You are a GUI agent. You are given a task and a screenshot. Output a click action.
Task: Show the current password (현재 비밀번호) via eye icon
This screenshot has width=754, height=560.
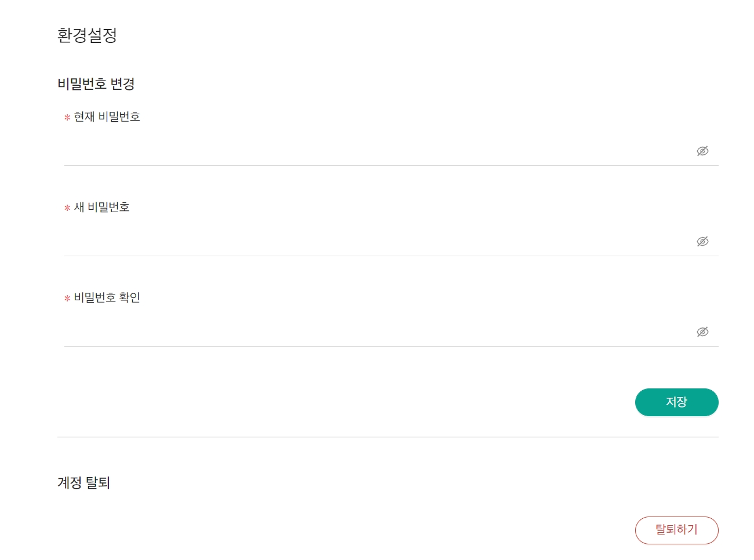point(702,151)
